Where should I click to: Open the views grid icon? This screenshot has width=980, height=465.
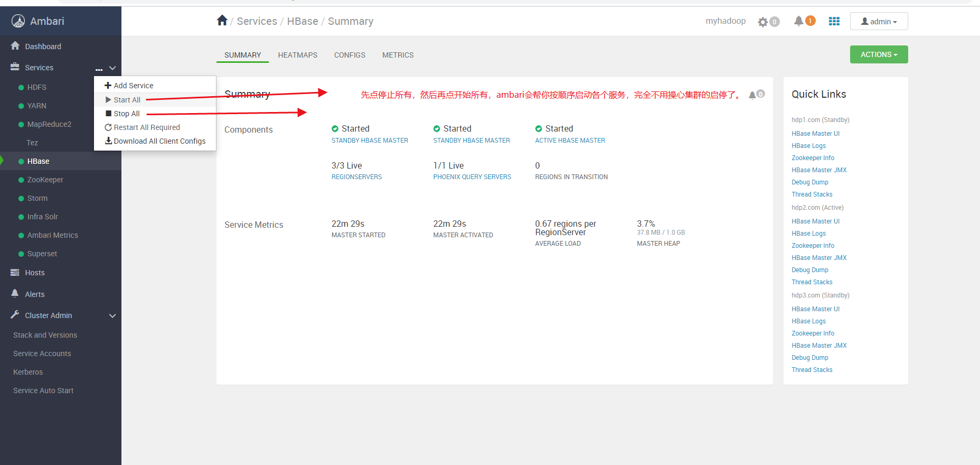834,21
